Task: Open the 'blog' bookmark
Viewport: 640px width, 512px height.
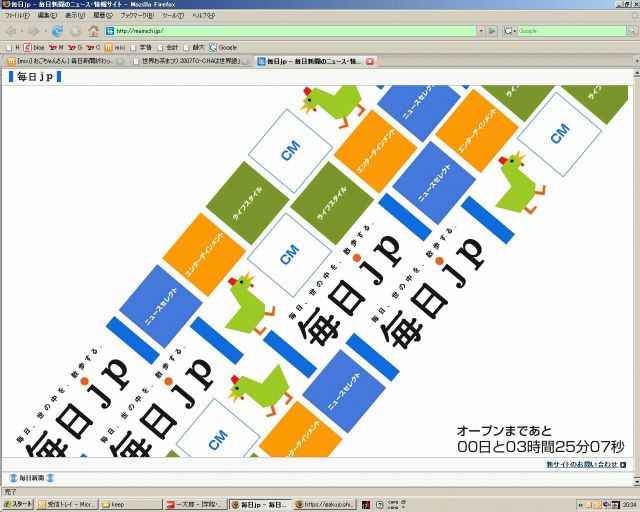Action: pos(34,47)
